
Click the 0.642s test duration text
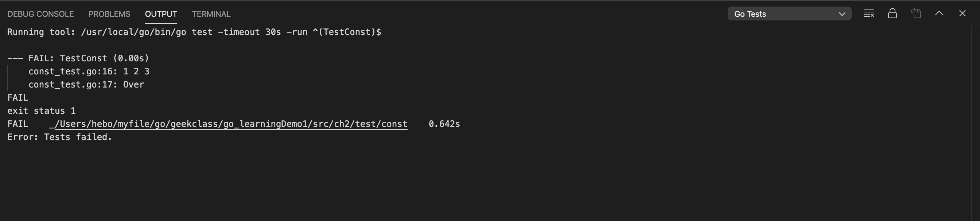pos(444,124)
